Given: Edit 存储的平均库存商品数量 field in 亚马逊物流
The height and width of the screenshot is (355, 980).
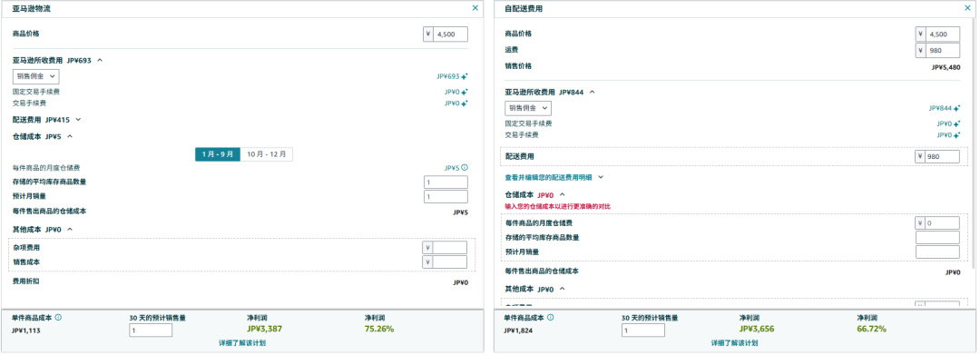Looking at the screenshot, I should (446, 182).
